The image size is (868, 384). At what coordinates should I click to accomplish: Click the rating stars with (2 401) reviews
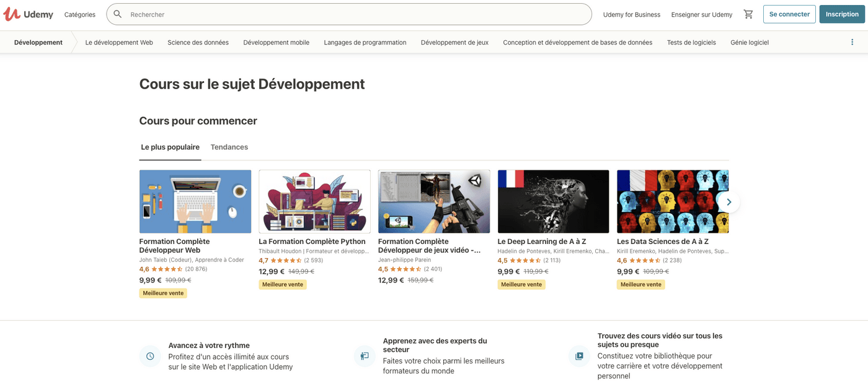[x=405, y=269]
